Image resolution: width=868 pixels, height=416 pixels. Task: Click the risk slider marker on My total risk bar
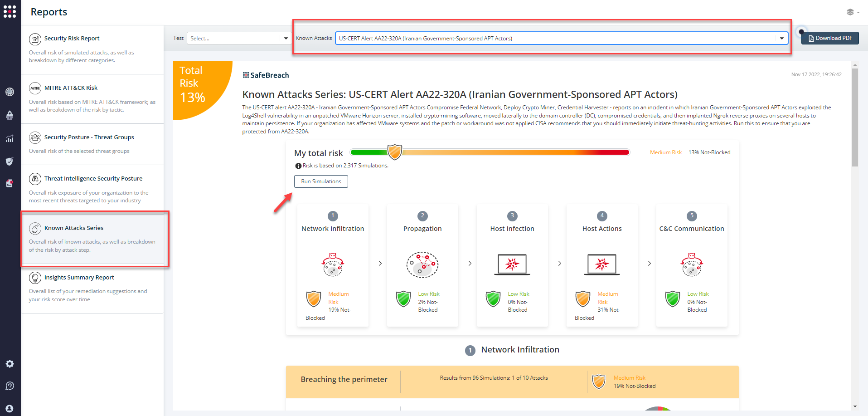click(x=394, y=152)
